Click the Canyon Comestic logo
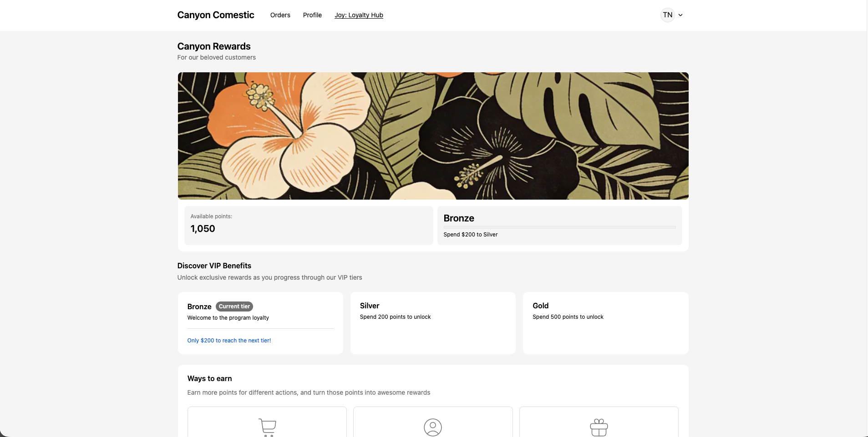868x437 pixels. [x=215, y=15]
